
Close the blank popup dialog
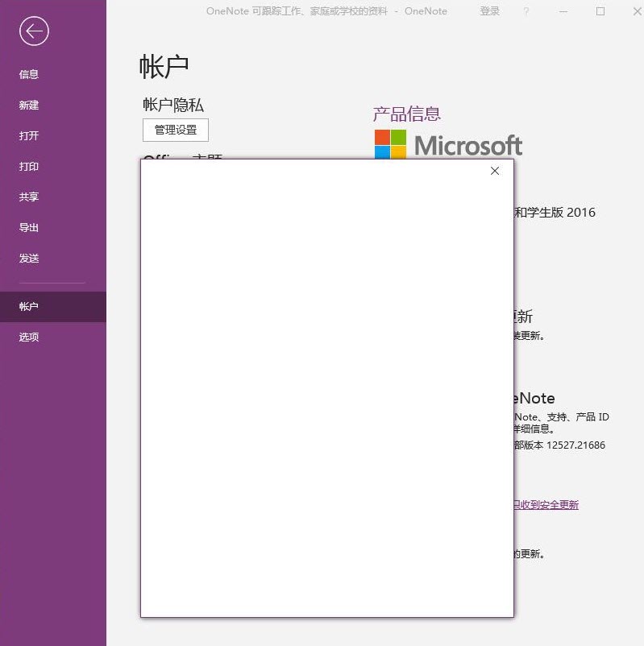(x=495, y=171)
